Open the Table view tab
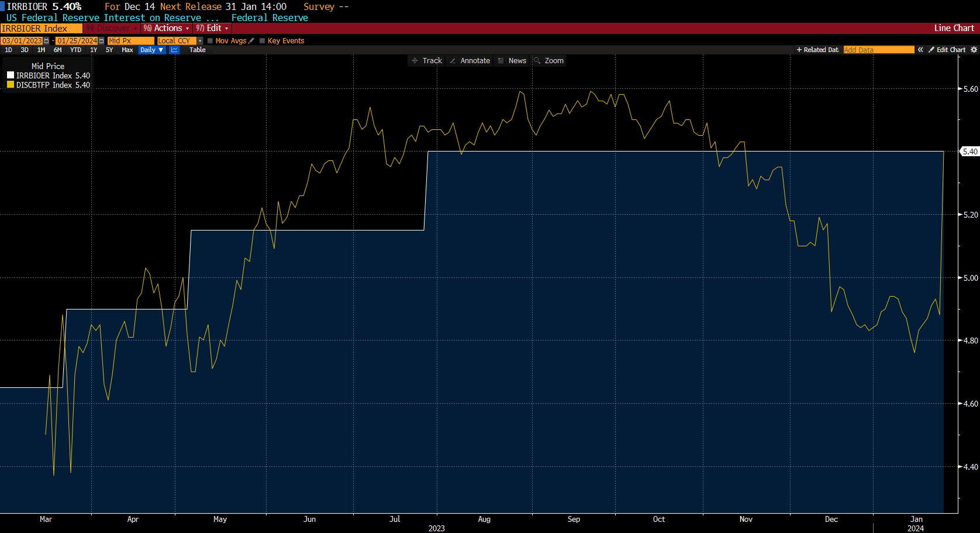980x533 pixels. tap(197, 50)
